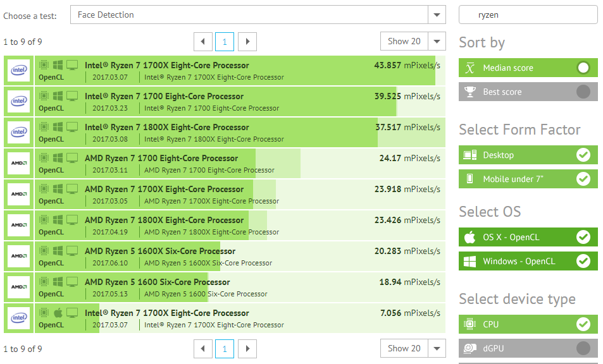Screen dimensions: 603x364
Task: Uncheck the Mobile under 7" checkmark
Action: point(583,179)
